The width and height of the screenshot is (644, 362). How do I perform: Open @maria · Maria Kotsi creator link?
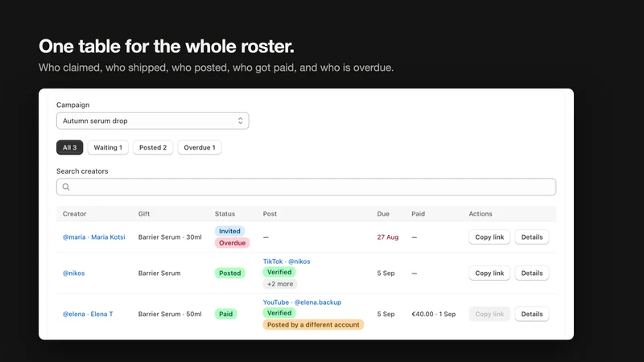point(93,237)
